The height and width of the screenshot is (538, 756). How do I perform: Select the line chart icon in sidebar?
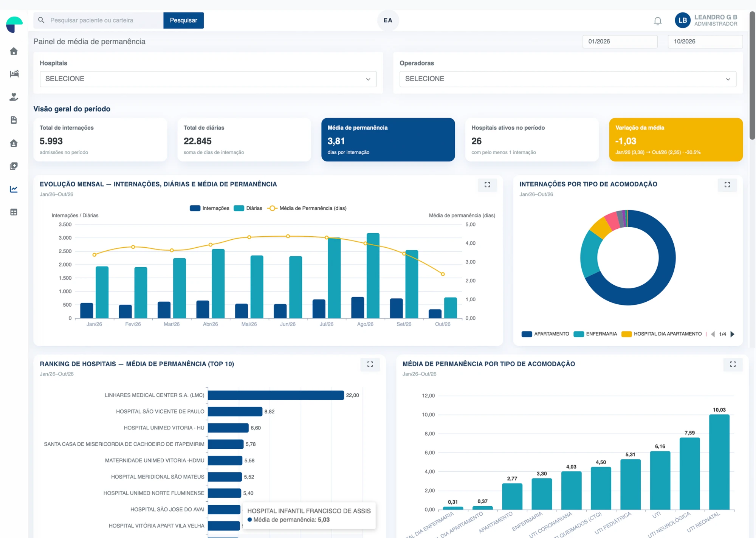tap(14, 189)
